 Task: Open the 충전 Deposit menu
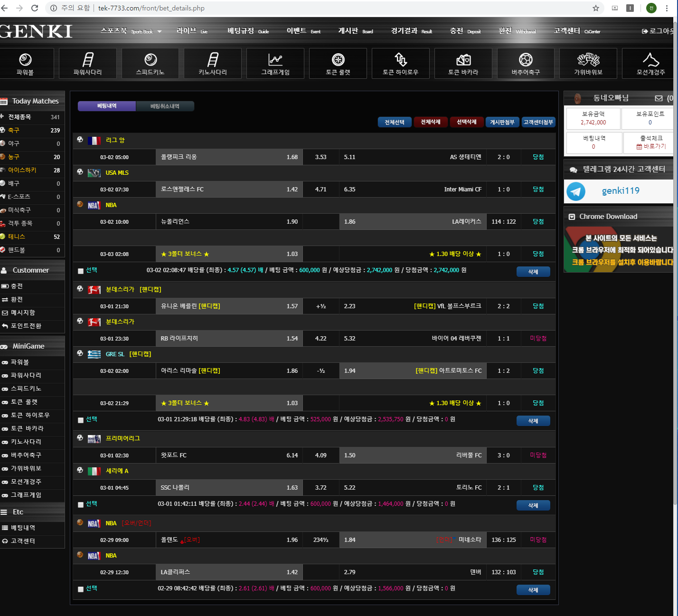click(x=465, y=31)
